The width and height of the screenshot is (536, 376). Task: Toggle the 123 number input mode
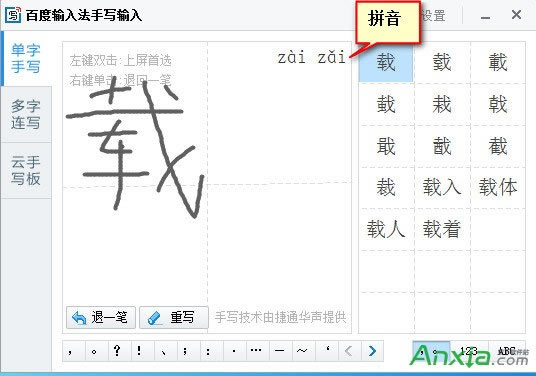[x=469, y=351]
